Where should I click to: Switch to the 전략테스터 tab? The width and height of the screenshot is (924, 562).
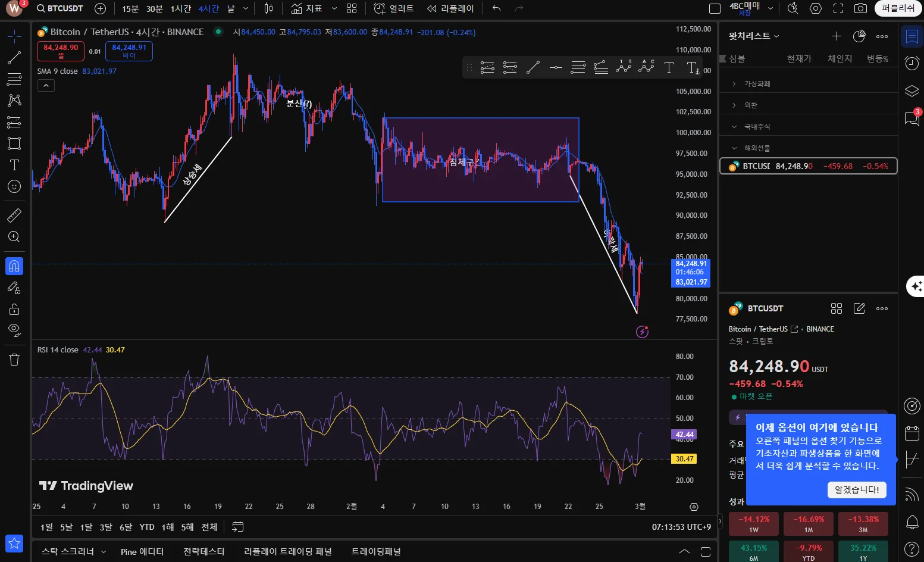click(203, 552)
